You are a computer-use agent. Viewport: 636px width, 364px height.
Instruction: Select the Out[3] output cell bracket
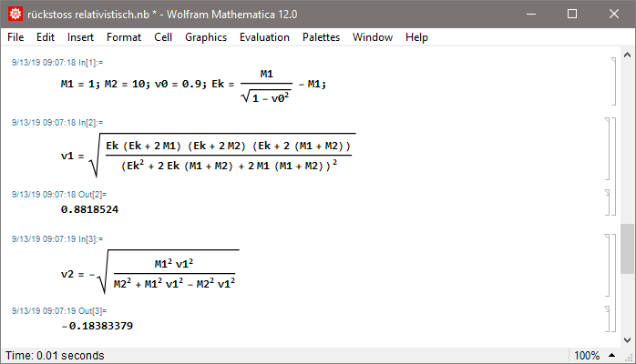(x=607, y=320)
